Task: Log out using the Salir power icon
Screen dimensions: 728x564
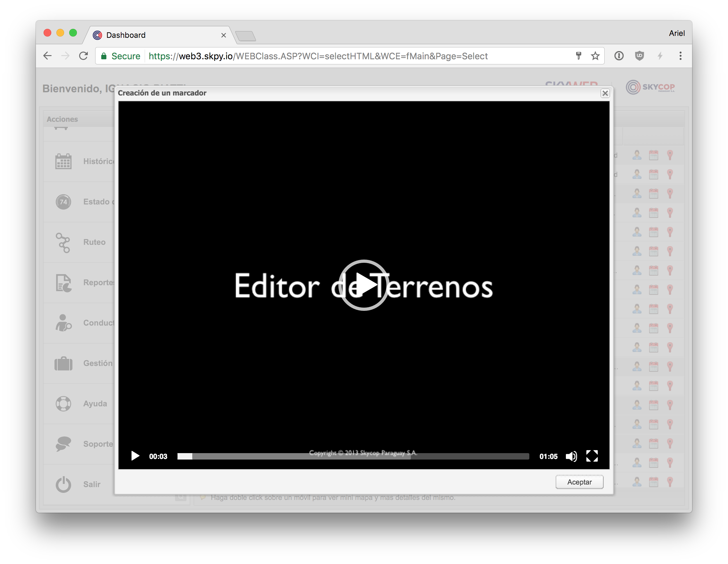Action: (x=63, y=484)
